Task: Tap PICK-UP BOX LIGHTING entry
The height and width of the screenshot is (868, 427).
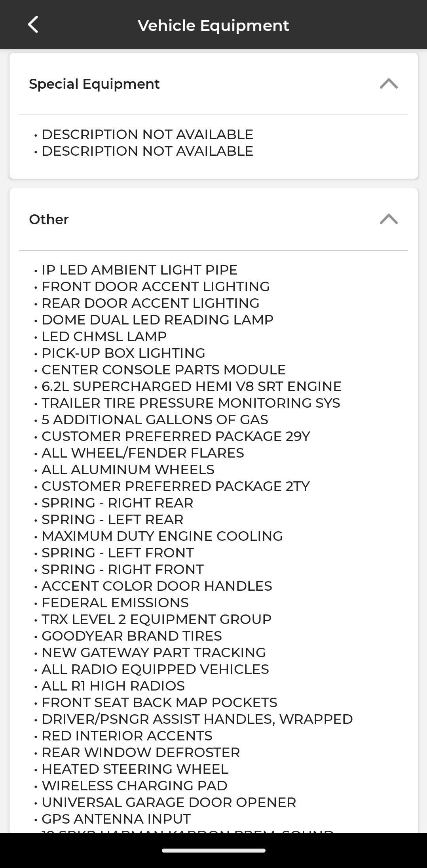Action: (x=123, y=353)
